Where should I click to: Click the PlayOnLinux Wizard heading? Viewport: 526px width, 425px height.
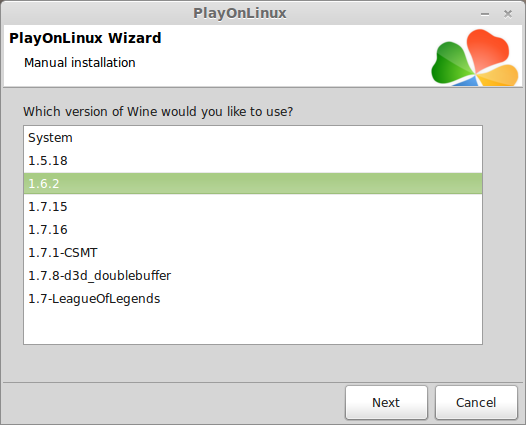click(85, 38)
